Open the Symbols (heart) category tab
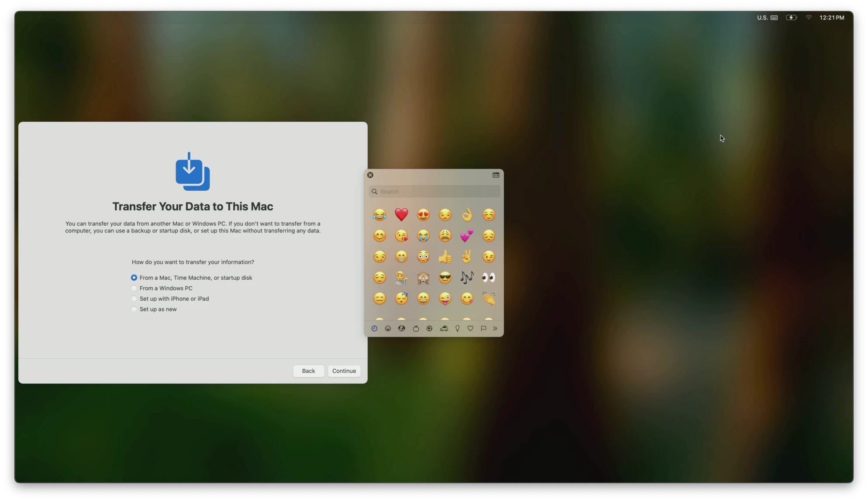The height and width of the screenshot is (501, 868). [470, 329]
